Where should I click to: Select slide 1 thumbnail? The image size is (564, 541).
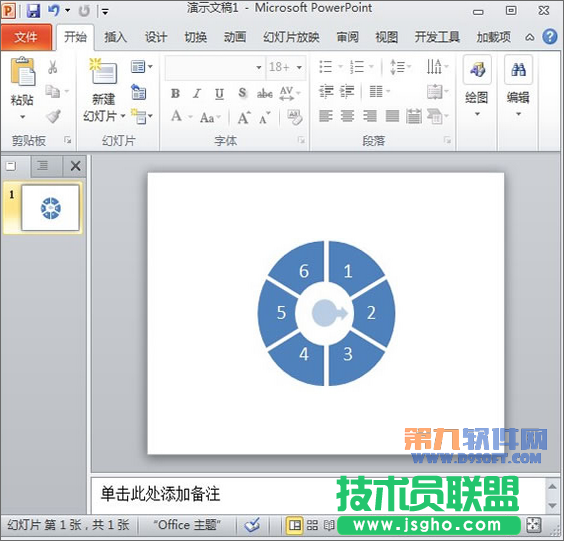coord(50,208)
